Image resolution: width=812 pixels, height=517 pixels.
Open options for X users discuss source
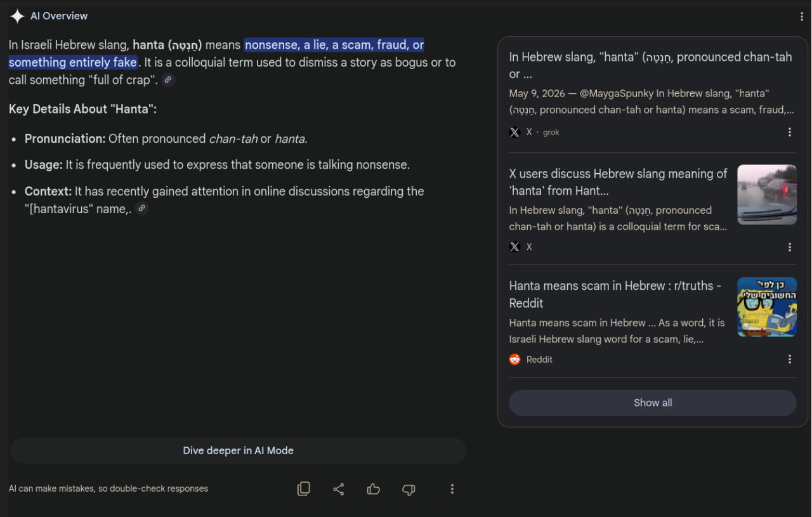(x=790, y=247)
